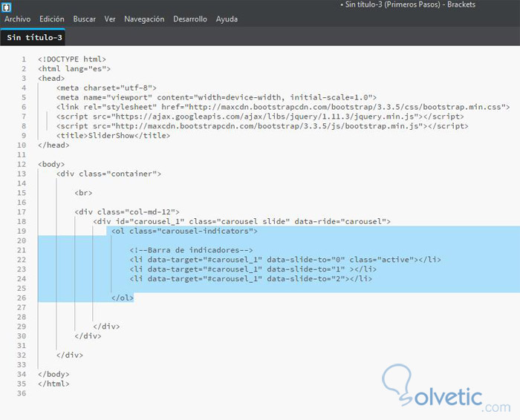Image resolution: width=520 pixels, height=420 pixels.
Task: Click the closing </html> tag
Action: 53,384
